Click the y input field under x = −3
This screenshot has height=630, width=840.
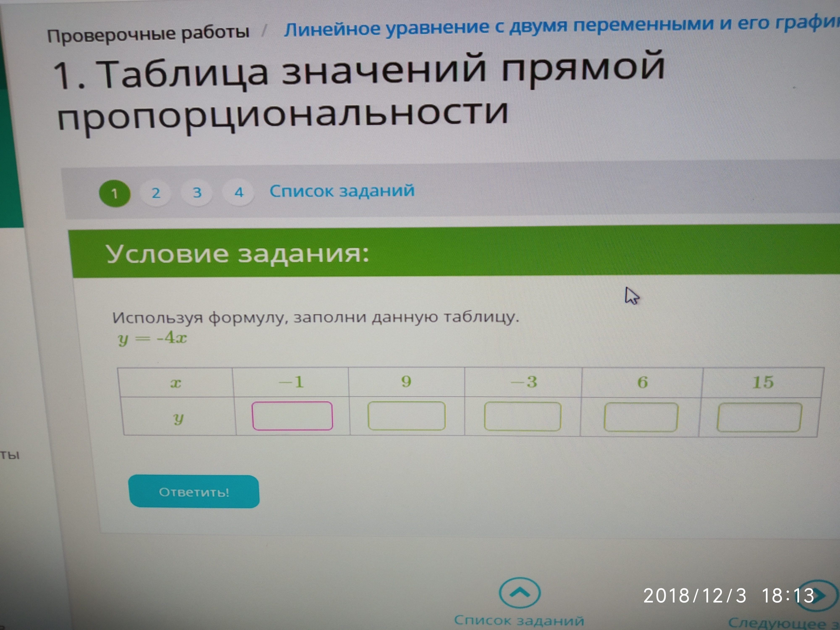click(x=522, y=417)
